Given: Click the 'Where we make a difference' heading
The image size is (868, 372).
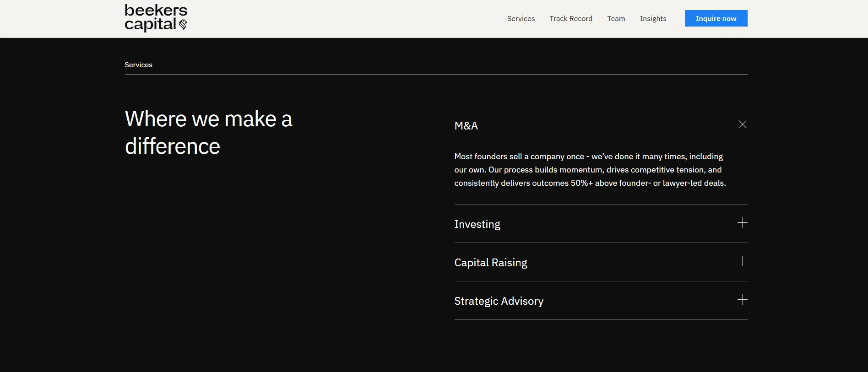Looking at the screenshot, I should 208,133.
